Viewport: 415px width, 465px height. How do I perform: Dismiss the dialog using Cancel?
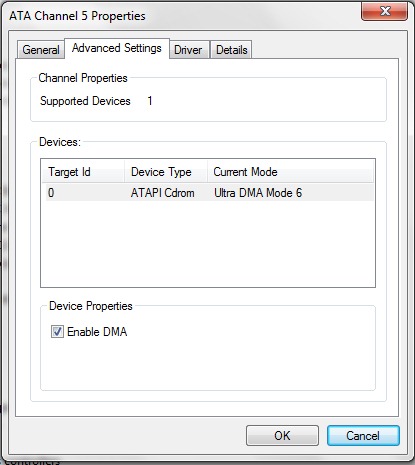pyautogui.click(x=363, y=435)
